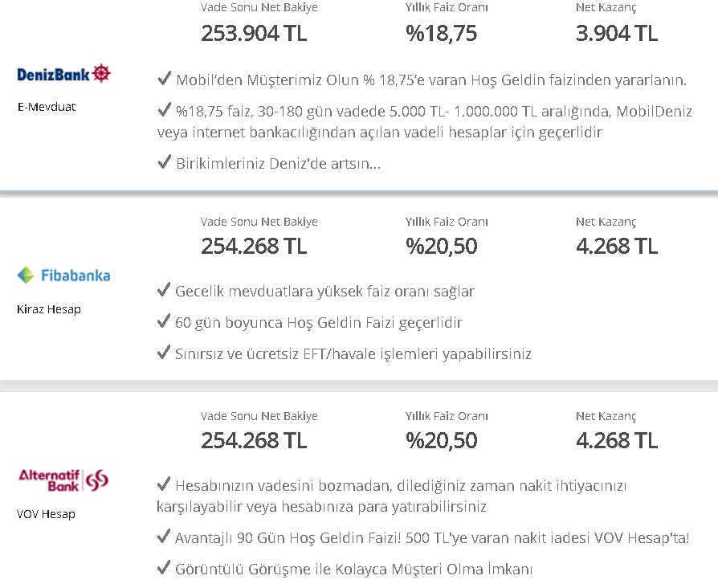This screenshot has height=588, width=718.
Task: Select Alternatif Bank's 4.268 TL net gain
Action: (617, 440)
